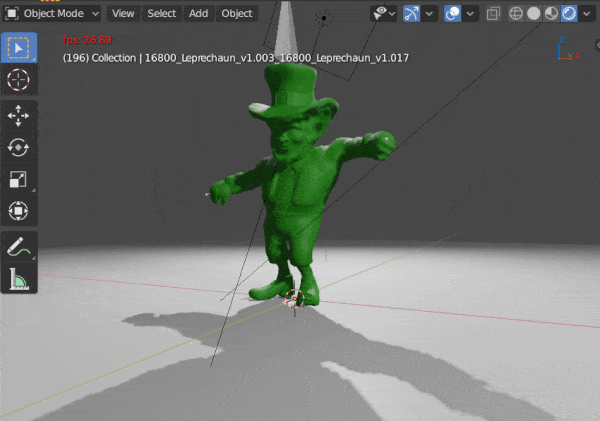Pick the Scale tool
The image size is (600, 421).
tap(19, 179)
